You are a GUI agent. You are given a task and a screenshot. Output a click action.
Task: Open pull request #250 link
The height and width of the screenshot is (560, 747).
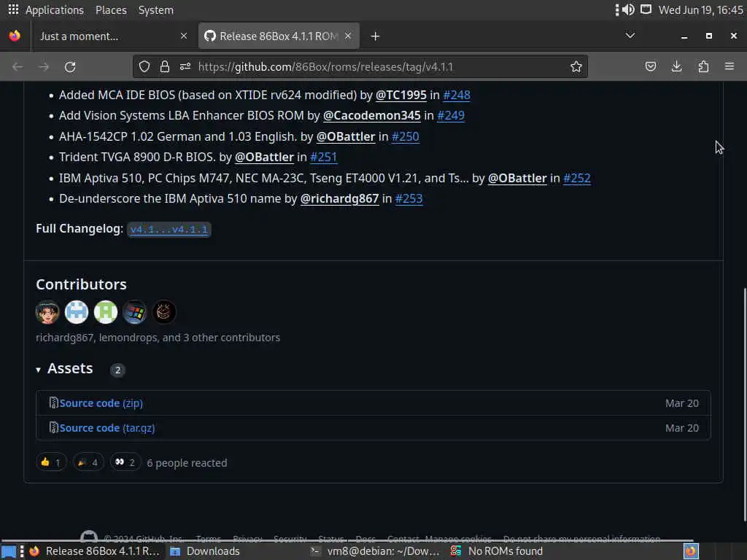[405, 136]
